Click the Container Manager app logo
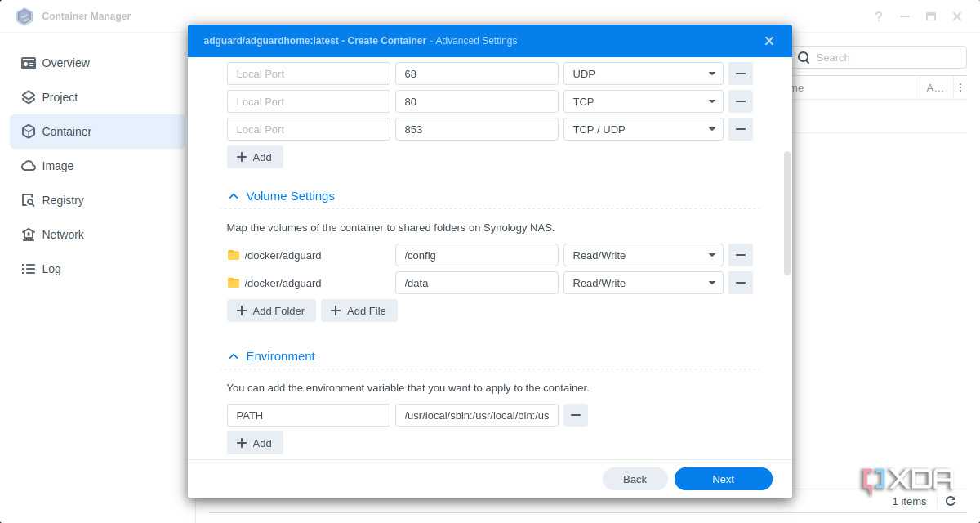The height and width of the screenshot is (523, 980). [24, 16]
